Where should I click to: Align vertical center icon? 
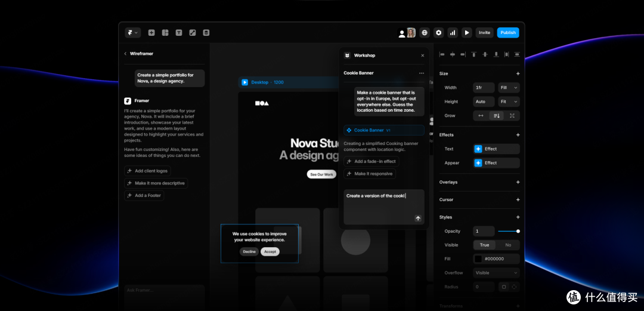point(485,54)
